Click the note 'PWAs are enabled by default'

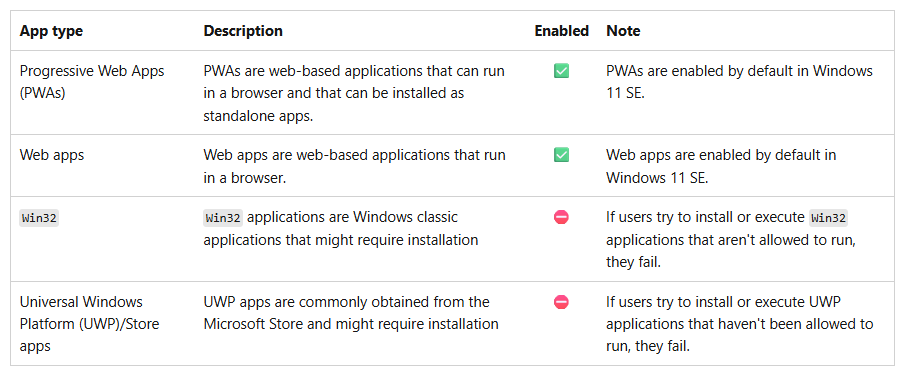pyautogui.click(x=740, y=82)
